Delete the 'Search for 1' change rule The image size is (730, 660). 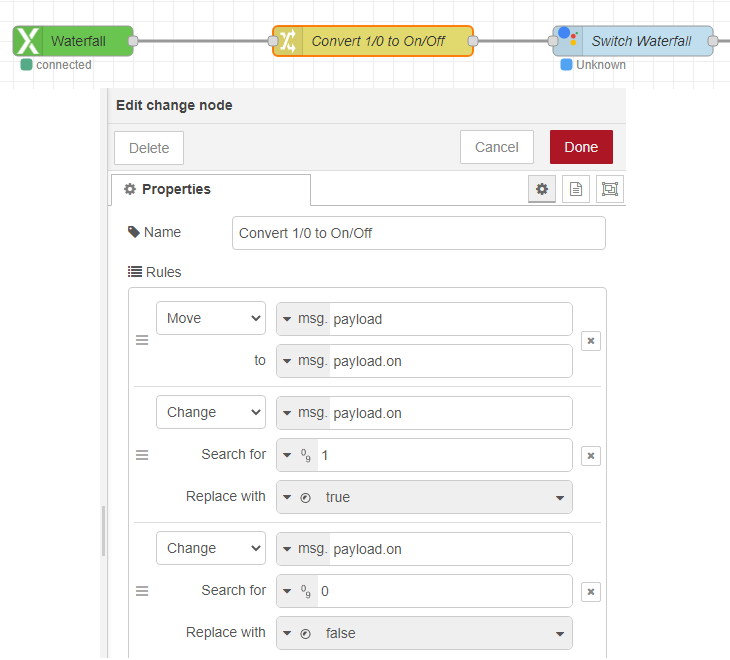[x=591, y=456]
